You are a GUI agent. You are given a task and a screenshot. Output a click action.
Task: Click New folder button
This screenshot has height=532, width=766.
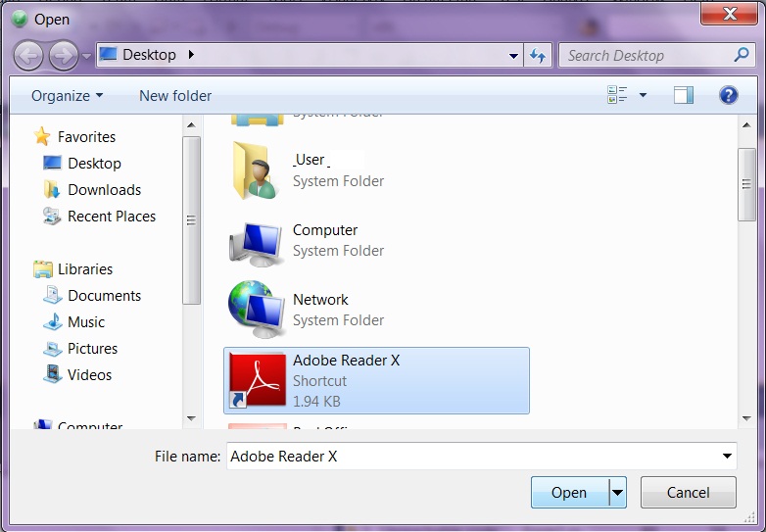pyautogui.click(x=175, y=96)
